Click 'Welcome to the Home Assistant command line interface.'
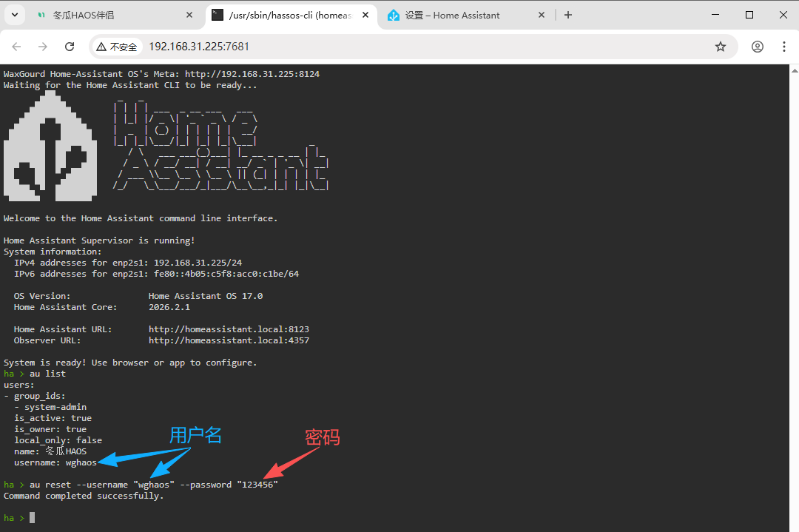 [x=141, y=218]
